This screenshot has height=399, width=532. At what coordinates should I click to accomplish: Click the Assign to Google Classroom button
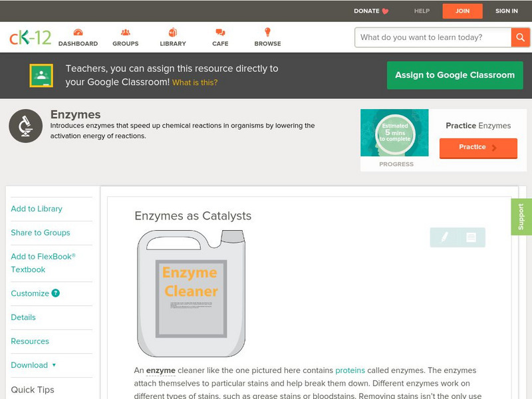tap(455, 75)
